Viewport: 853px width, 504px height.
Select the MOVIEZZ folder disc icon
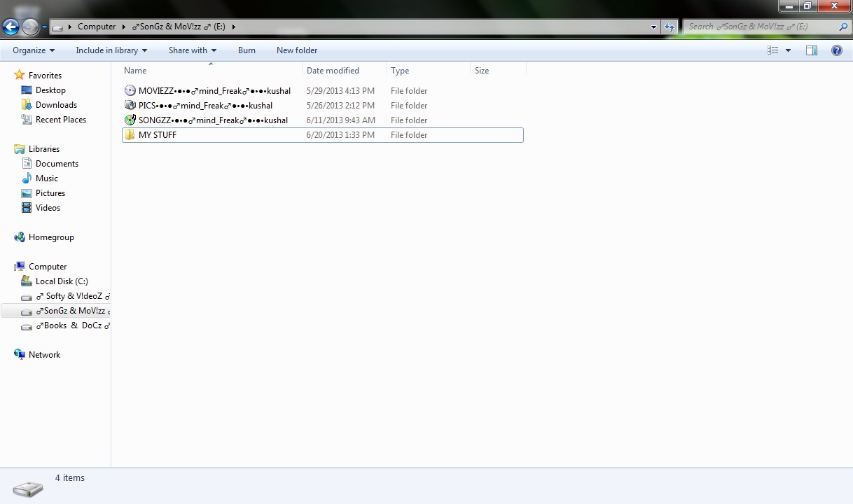tap(130, 90)
